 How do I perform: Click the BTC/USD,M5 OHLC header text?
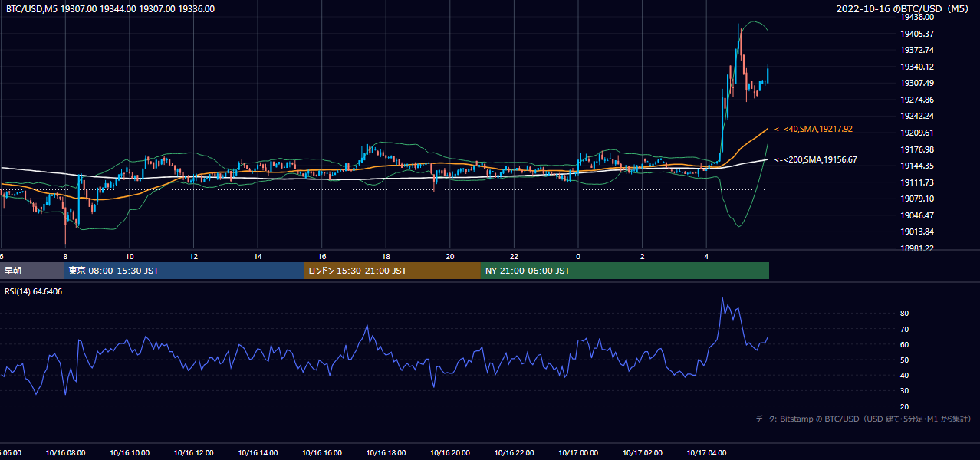(110, 9)
